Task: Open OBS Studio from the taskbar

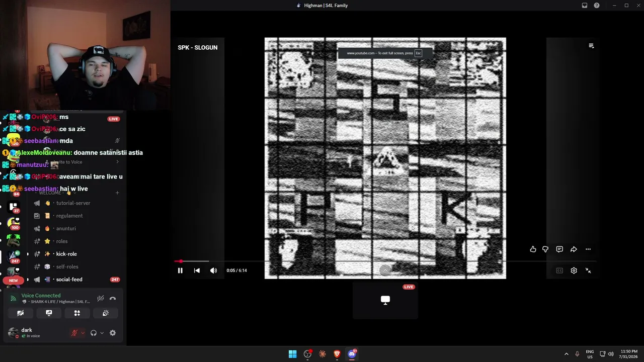Action: [307, 354]
